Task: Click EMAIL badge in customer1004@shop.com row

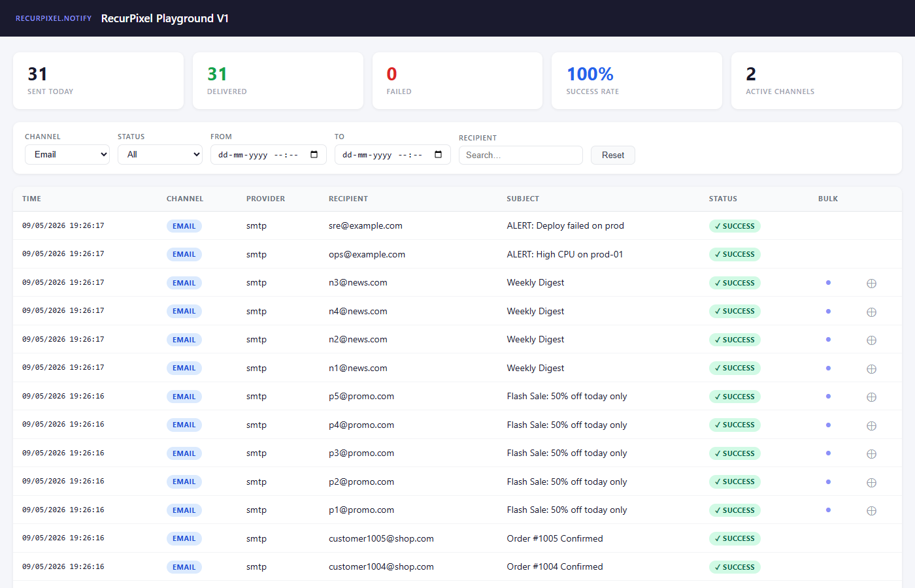Action: pyautogui.click(x=184, y=567)
